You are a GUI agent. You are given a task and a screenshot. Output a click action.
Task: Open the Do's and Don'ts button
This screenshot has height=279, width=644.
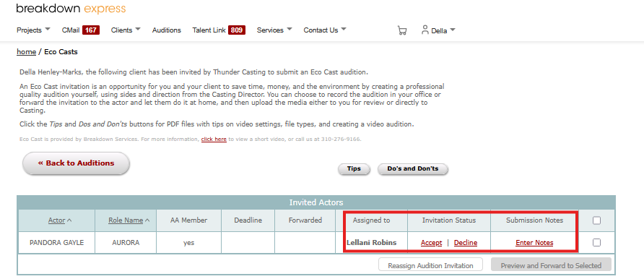[412, 169]
